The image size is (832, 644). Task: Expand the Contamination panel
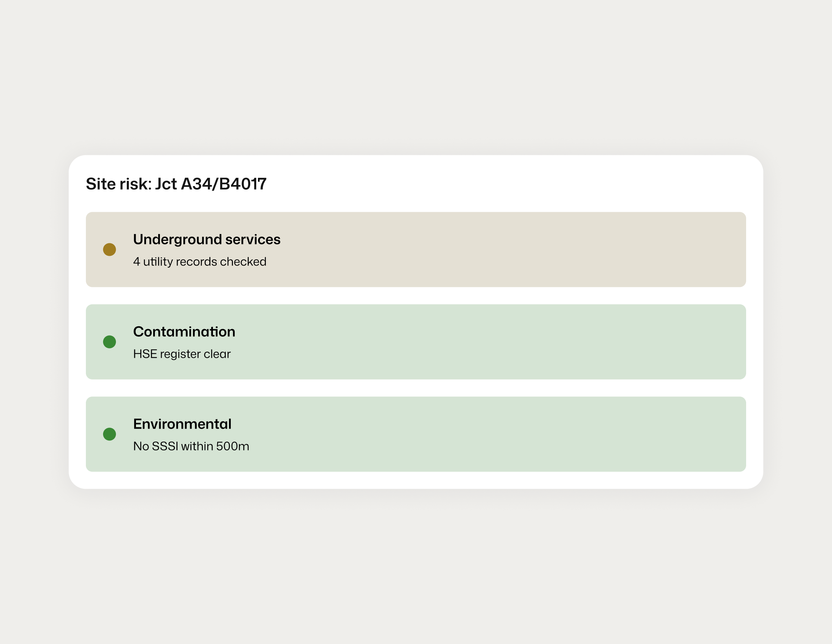(x=415, y=342)
